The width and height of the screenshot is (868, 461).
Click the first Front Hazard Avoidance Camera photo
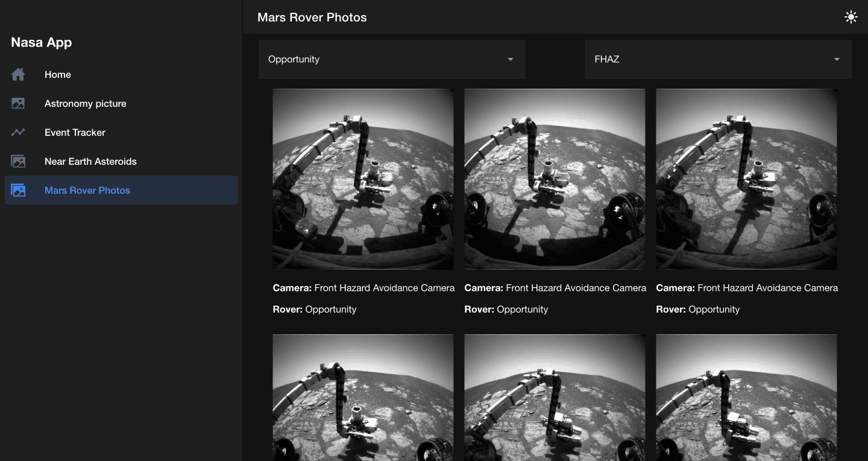[x=363, y=179]
